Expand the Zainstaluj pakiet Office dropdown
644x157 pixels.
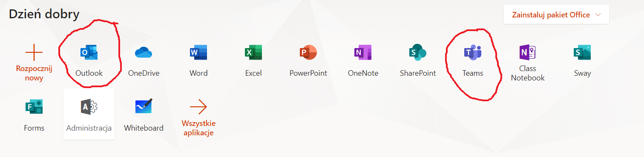(x=556, y=15)
